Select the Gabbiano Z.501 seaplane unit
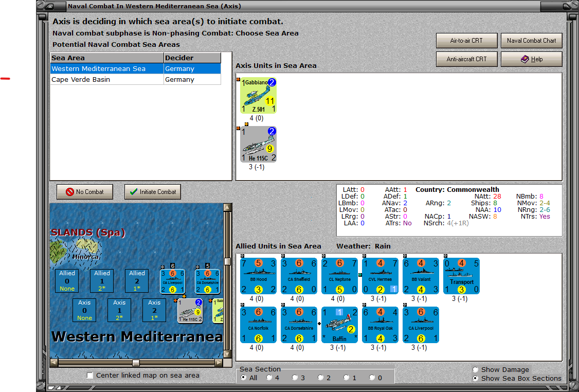The height and width of the screenshot is (392, 579). (259, 95)
